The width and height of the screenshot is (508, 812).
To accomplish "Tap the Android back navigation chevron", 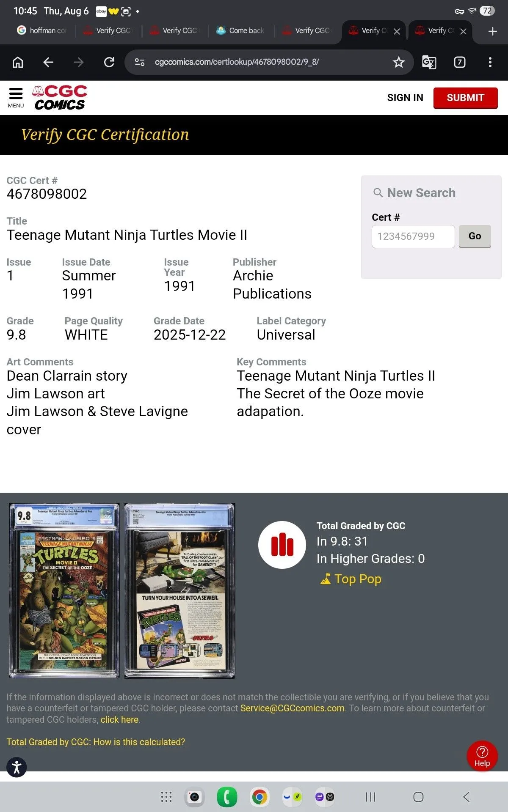I will tap(466, 797).
